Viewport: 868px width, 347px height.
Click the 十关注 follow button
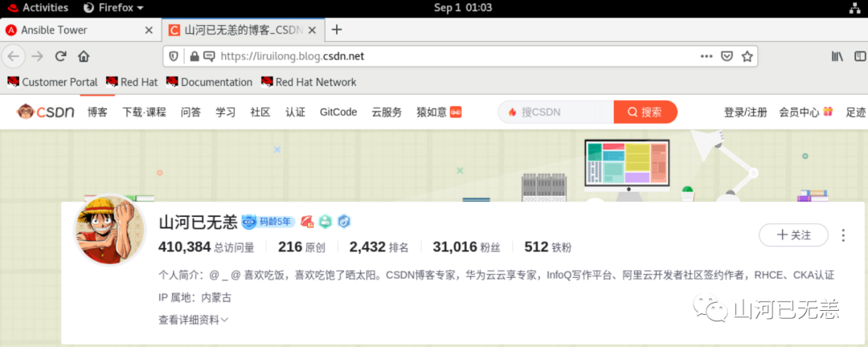(x=793, y=235)
